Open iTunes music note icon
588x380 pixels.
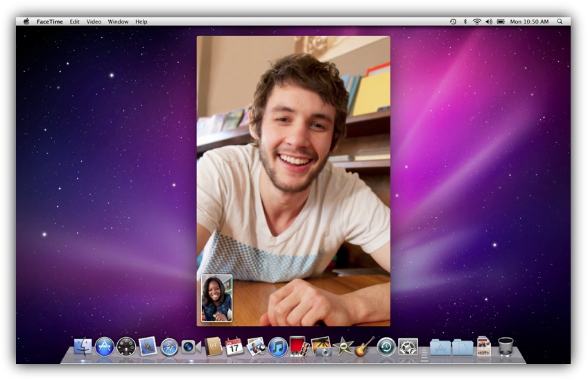pyautogui.click(x=278, y=347)
